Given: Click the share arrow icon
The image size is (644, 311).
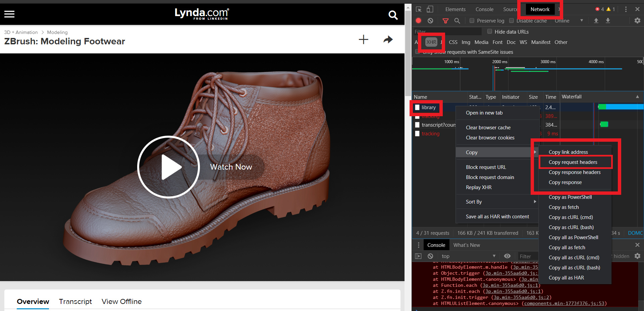Looking at the screenshot, I should pos(388,40).
